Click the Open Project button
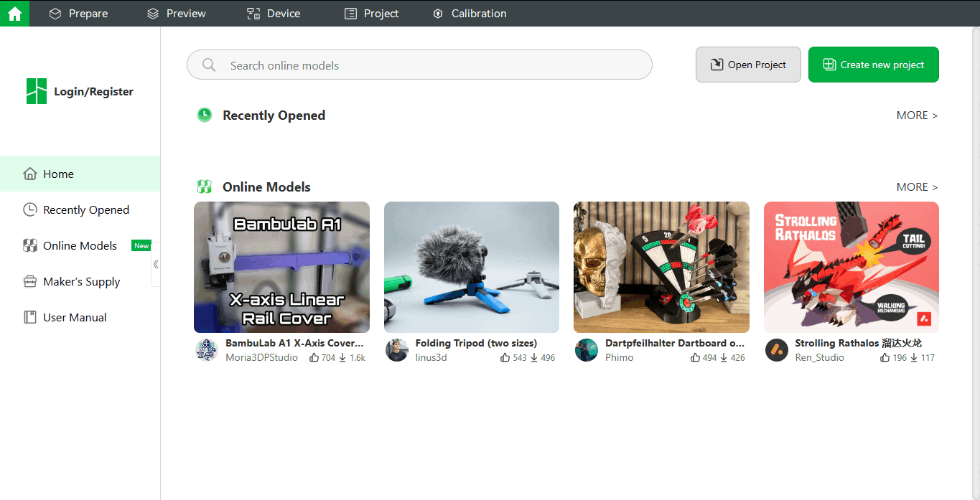This screenshot has height=500, width=980. (748, 65)
